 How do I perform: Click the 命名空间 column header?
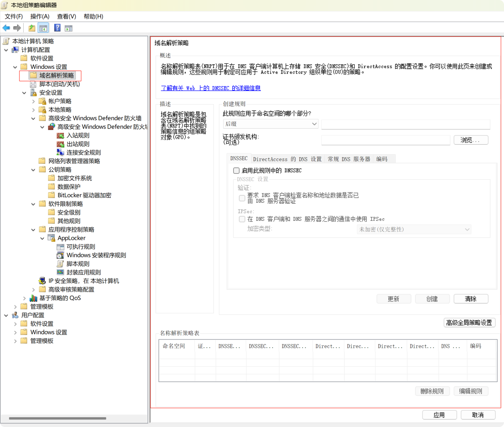(177, 346)
